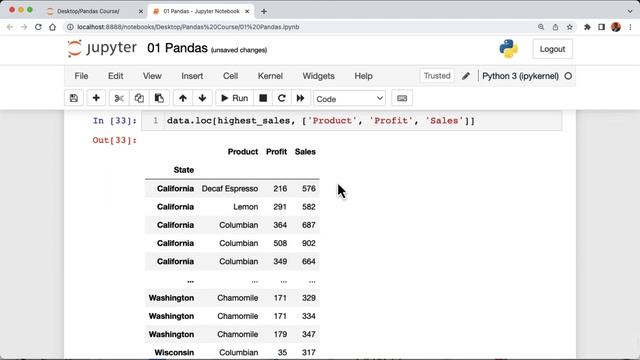Image resolution: width=640 pixels, height=360 pixels.
Task: Click the share page icon
Action: tap(555, 27)
